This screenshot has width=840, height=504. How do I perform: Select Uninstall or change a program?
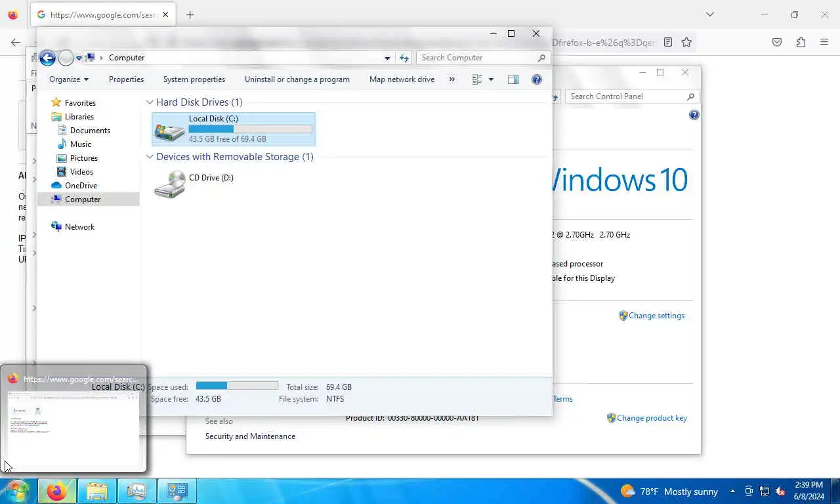297,79
